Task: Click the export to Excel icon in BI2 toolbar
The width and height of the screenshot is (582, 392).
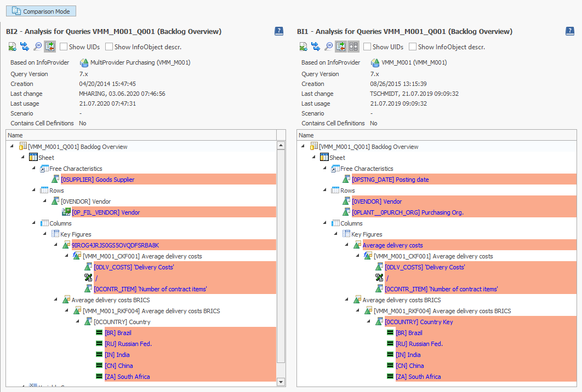Action: pyautogui.click(x=12, y=47)
